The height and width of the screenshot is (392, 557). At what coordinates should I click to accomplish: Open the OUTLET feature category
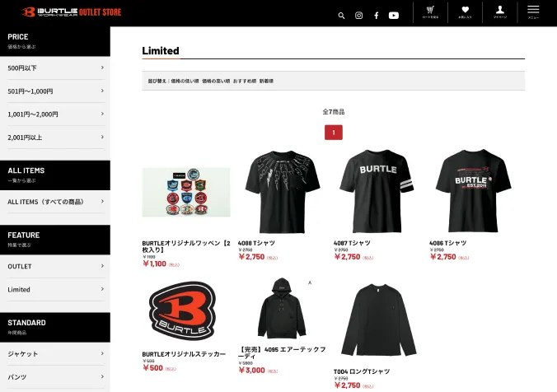click(55, 266)
